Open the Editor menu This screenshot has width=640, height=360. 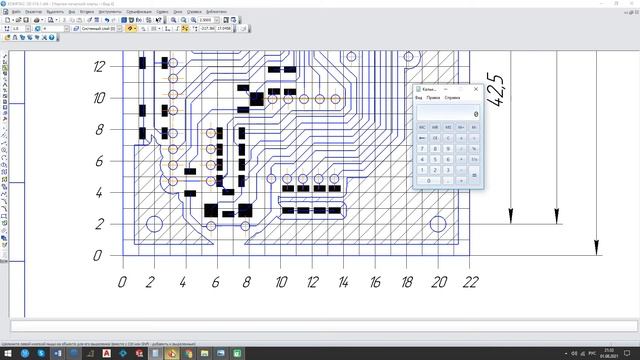(x=33, y=11)
